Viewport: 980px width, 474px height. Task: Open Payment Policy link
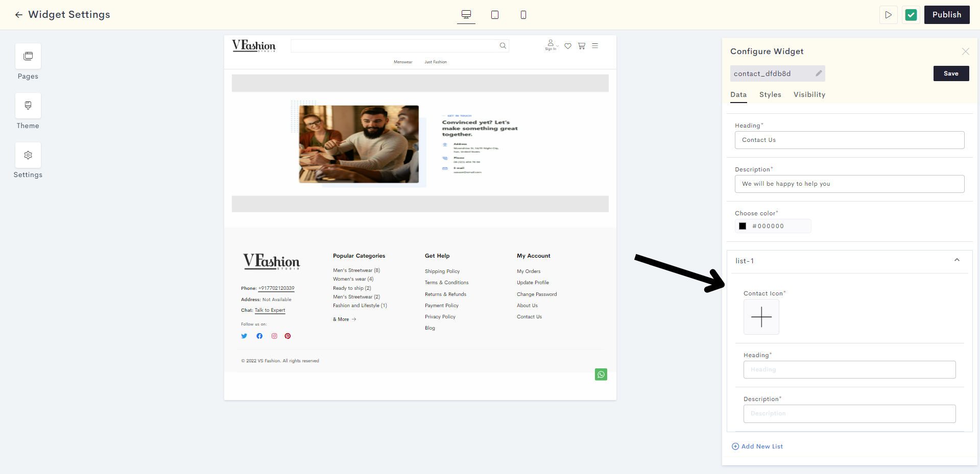(442, 306)
